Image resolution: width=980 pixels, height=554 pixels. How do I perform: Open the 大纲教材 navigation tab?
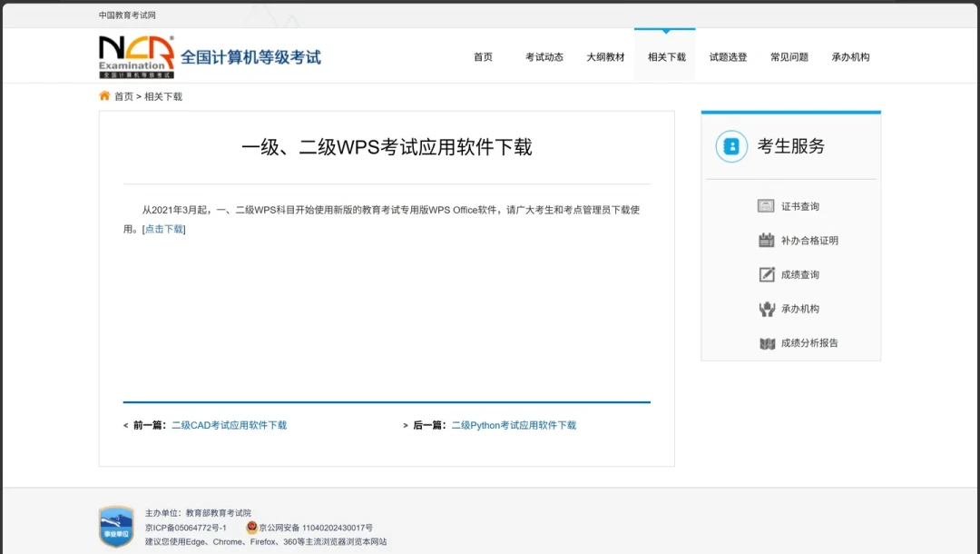(605, 57)
